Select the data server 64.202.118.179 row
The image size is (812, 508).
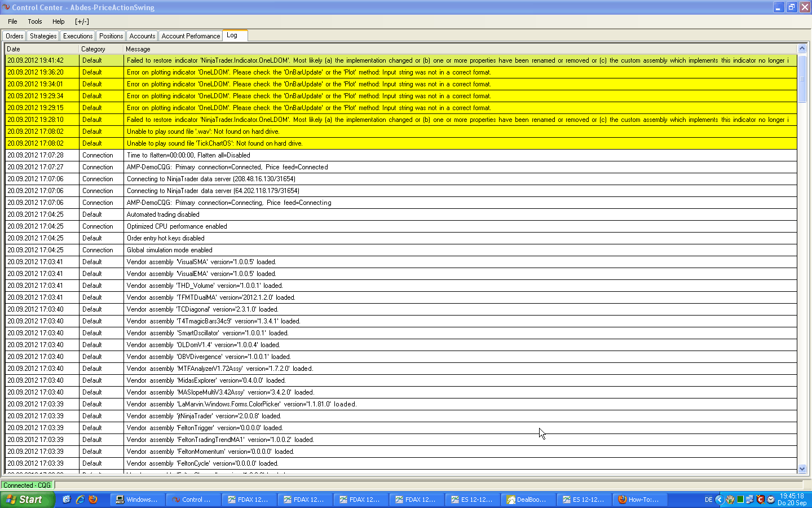401,191
